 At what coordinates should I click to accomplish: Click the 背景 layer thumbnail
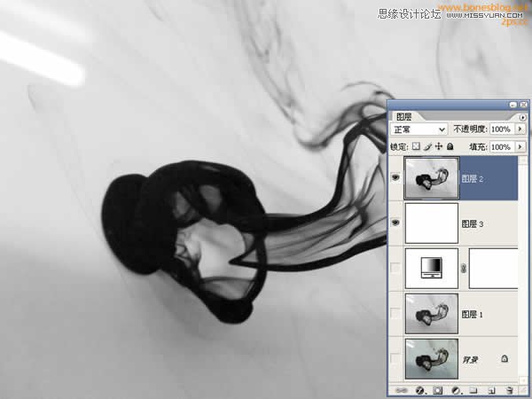click(x=432, y=358)
